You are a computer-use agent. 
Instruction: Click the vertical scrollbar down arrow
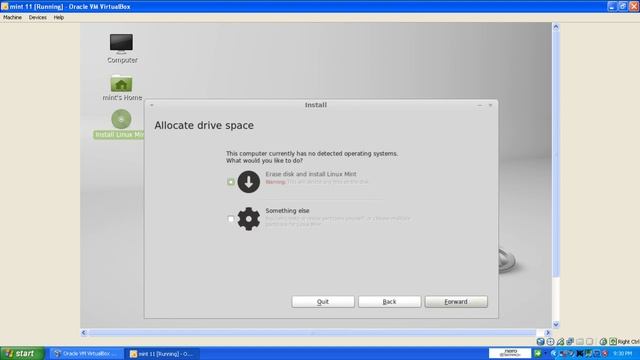[556, 324]
